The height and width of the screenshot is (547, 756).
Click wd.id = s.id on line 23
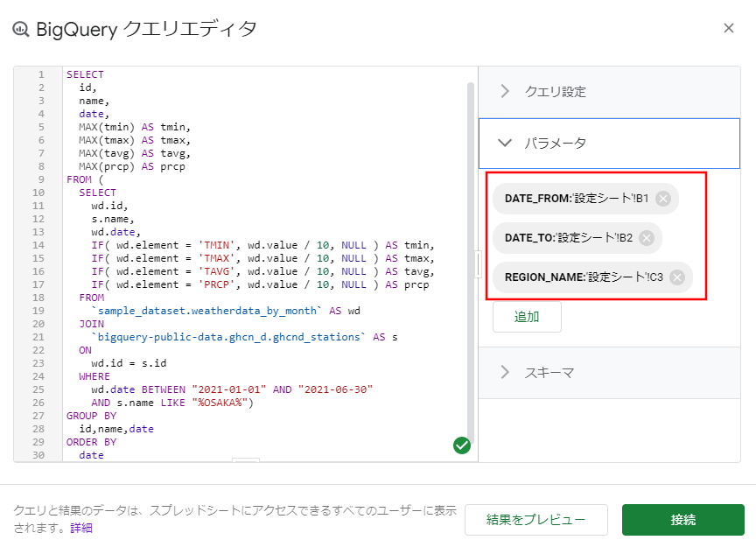click(x=129, y=363)
